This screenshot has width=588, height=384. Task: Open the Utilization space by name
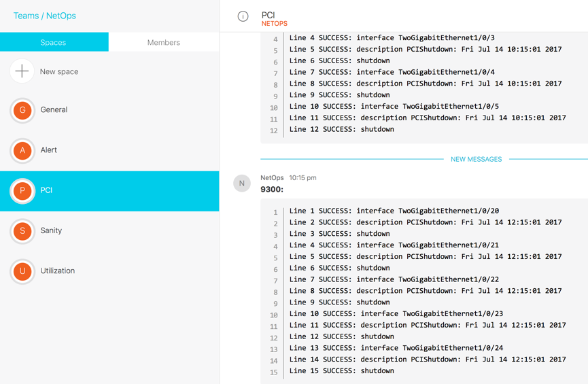click(58, 271)
